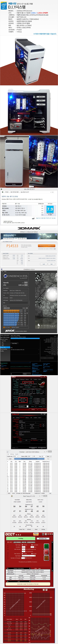Image resolution: width=58 pixels, height=644 pixels.
Task: Select App-Profile Pairing in XTU sidebar
Action: click(x=5, y=337)
